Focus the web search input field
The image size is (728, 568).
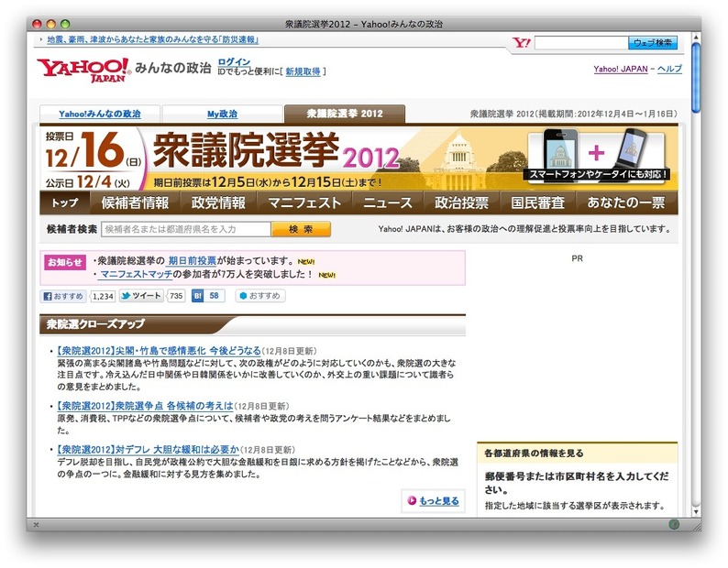tap(581, 43)
